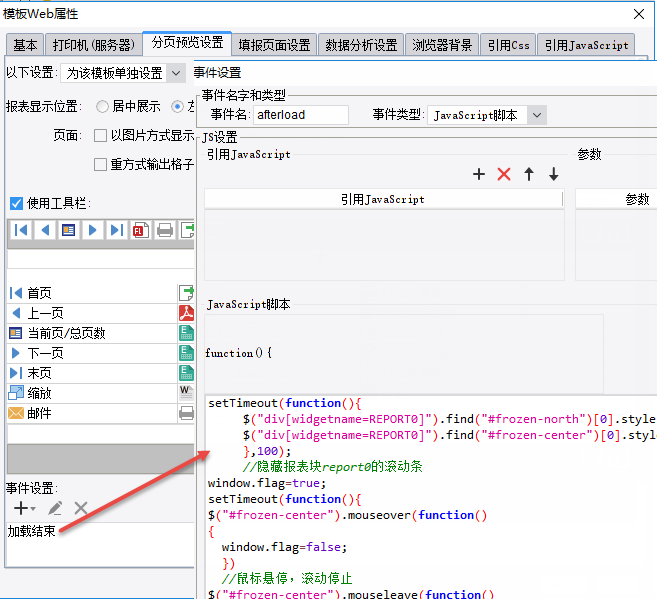Select 首页 in the tool list
The height and width of the screenshot is (599, 657).
click(x=92, y=293)
